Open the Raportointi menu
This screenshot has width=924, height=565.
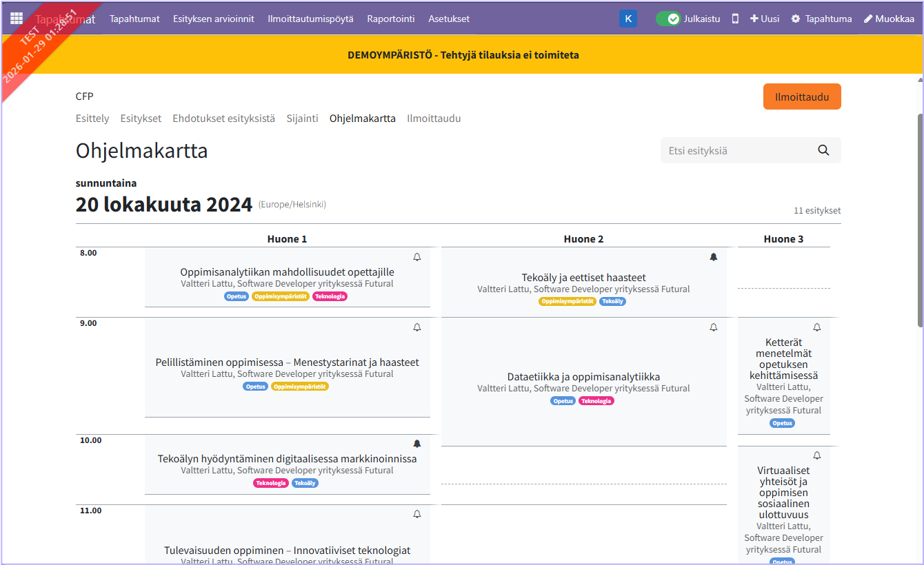(x=390, y=19)
